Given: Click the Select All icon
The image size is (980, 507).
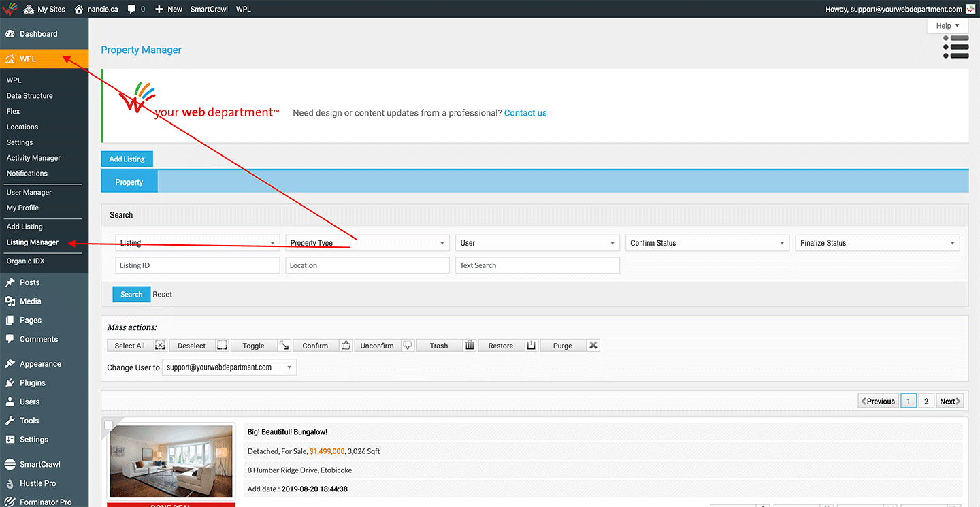Looking at the screenshot, I should (160, 346).
